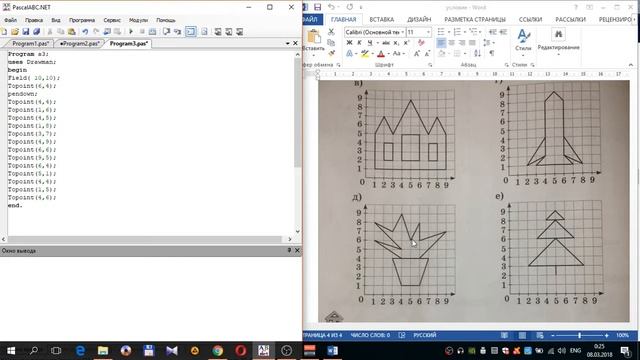Click Вставить paste button in Word
Viewport: 640px width, 360px height.
[x=313, y=42]
